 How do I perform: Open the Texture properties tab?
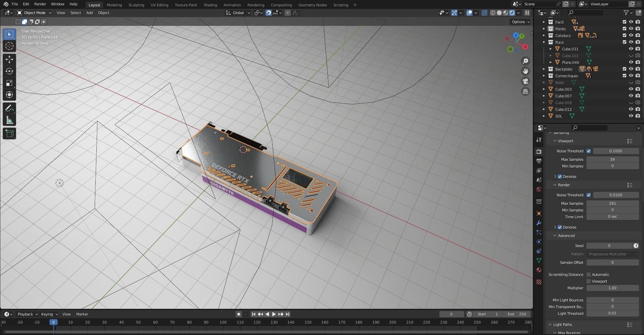[539, 282]
